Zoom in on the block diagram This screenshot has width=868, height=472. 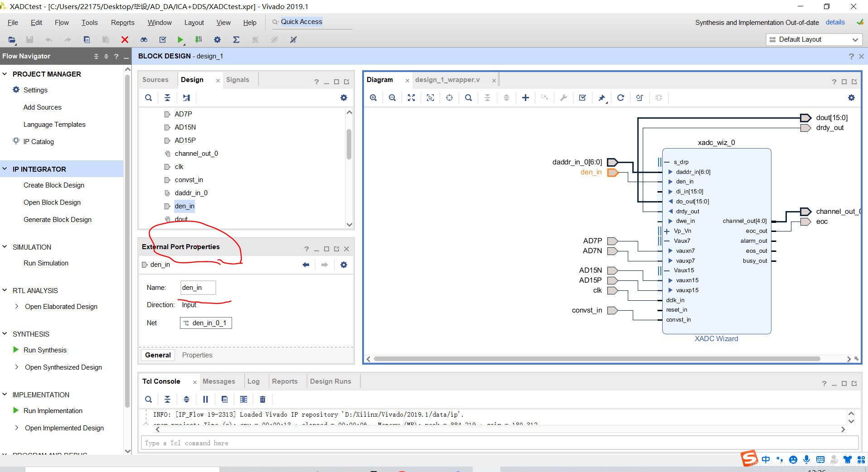[373, 97]
